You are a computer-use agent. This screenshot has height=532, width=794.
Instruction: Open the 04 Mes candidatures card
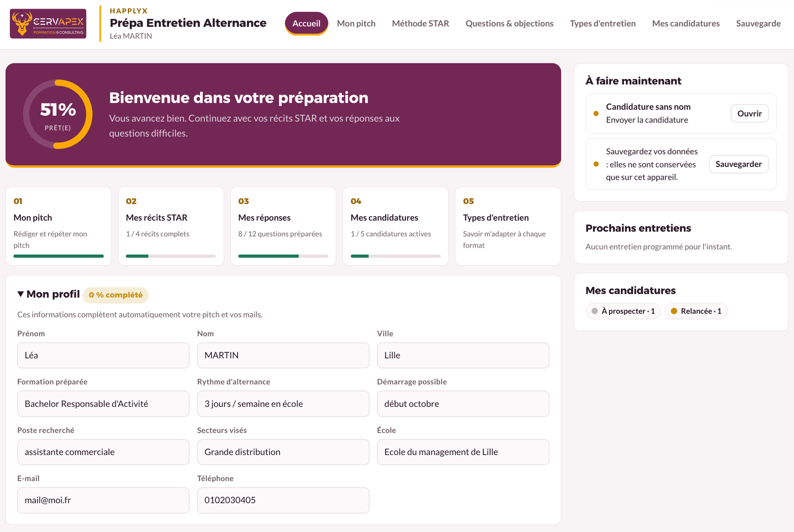pos(396,226)
